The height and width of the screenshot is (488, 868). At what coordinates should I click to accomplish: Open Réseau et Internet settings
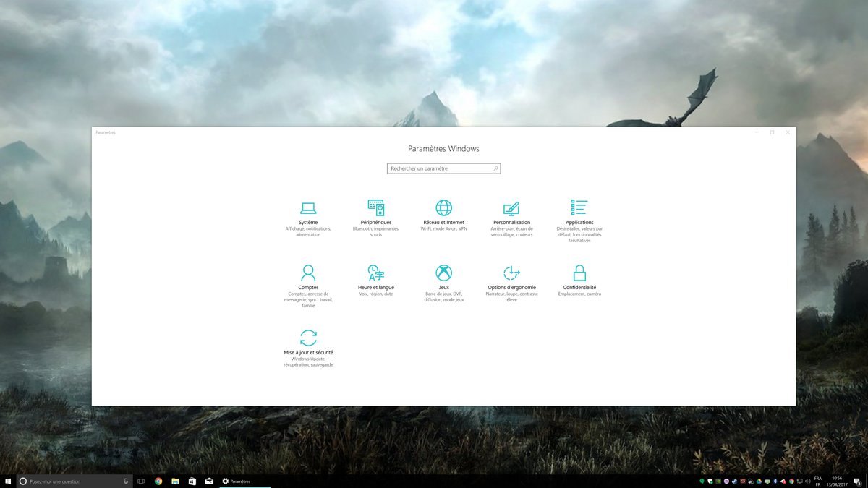point(442,213)
